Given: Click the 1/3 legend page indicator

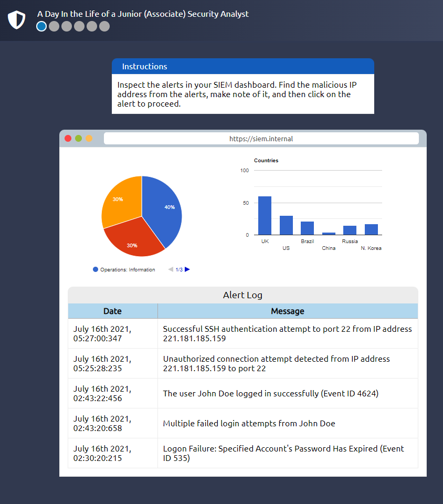Looking at the screenshot, I should click(179, 270).
